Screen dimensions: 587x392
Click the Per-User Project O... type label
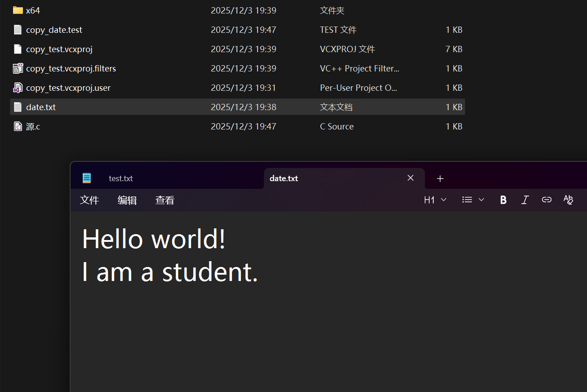coord(359,88)
